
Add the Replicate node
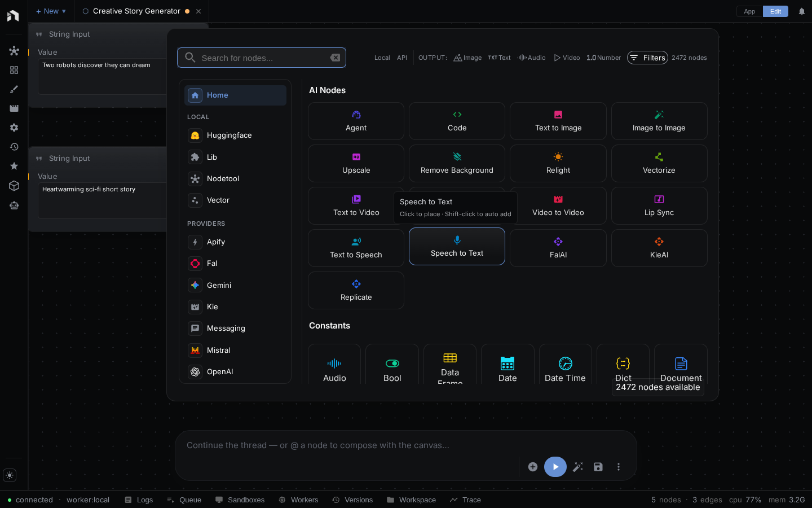coord(356,290)
